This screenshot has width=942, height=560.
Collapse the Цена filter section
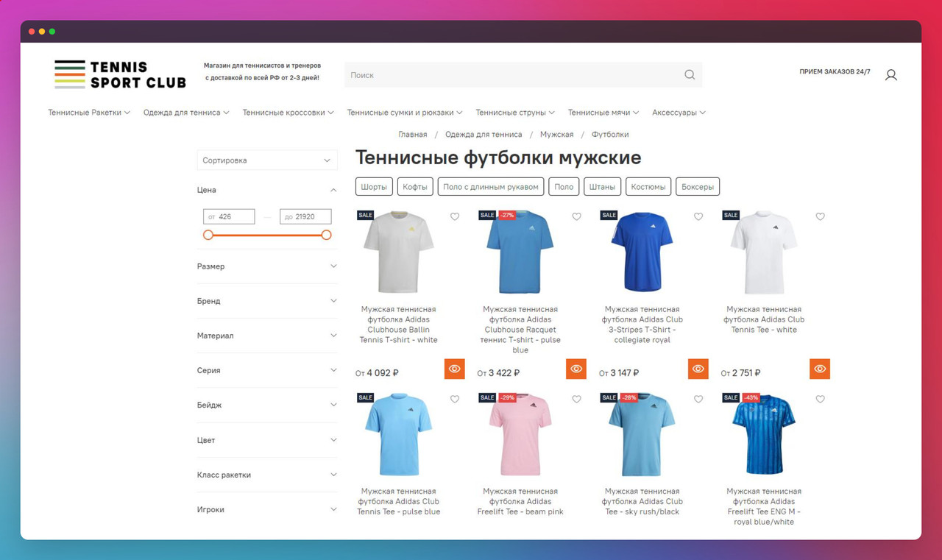click(267, 190)
